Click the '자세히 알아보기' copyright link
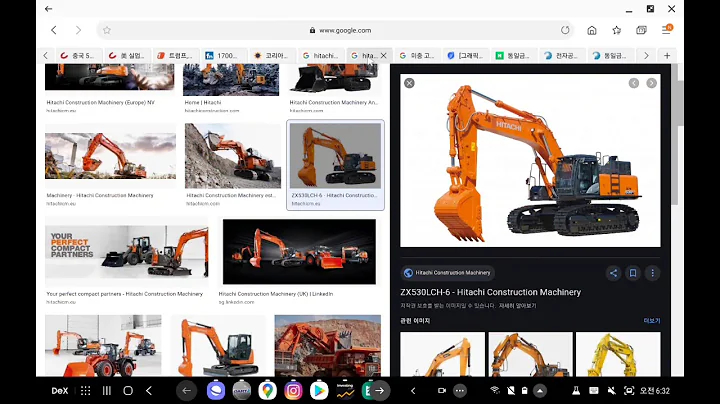Image resolution: width=720 pixels, height=404 pixels. click(x=518, y=306)
